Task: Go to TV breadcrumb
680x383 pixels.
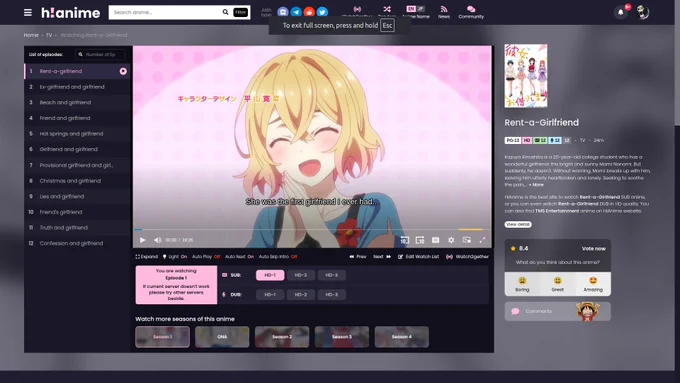Action: point(49,35)
